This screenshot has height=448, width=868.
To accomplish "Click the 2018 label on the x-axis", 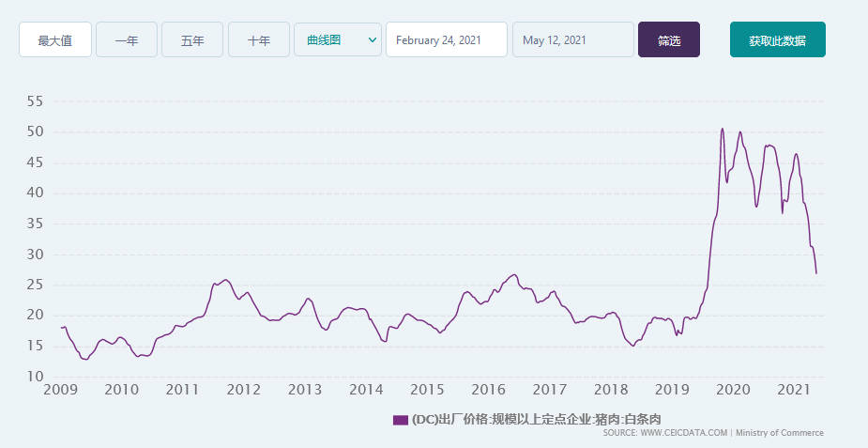I will click(x=610, y=390).
